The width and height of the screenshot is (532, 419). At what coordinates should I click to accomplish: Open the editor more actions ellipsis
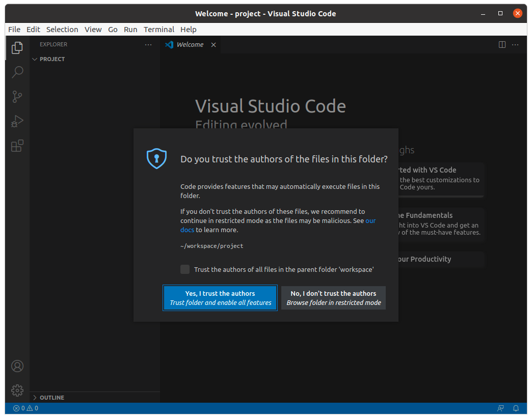coord(515,45)
